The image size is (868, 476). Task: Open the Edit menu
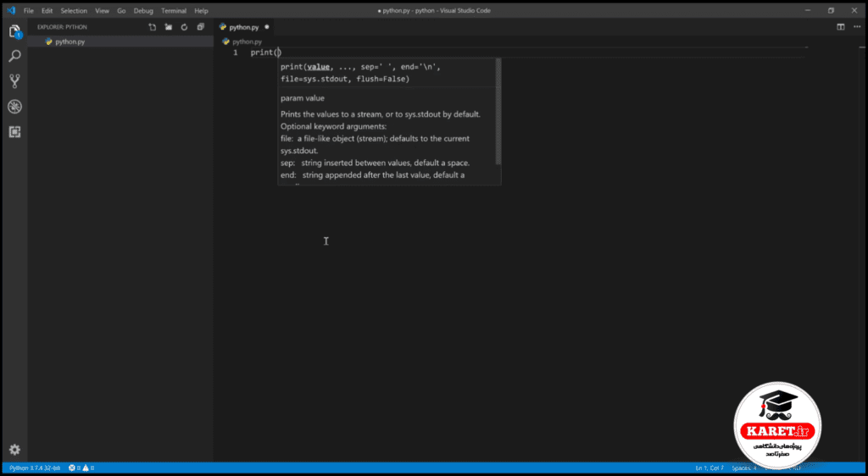(47, 10)
